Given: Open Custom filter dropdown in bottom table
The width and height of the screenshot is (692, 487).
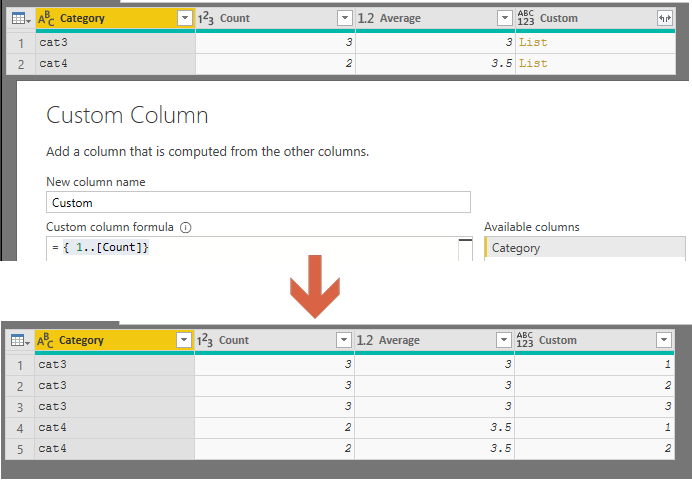Looking at the screenshot, I should (664, 340).
